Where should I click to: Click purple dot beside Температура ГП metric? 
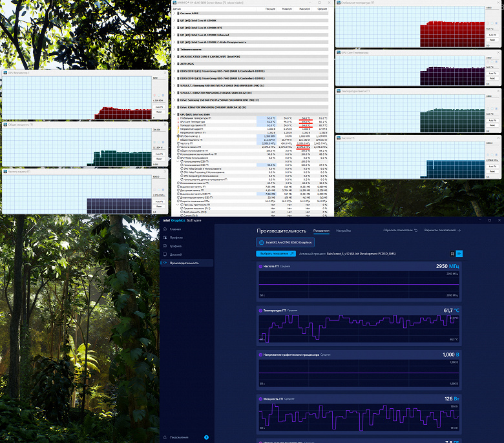pos(260,311)
